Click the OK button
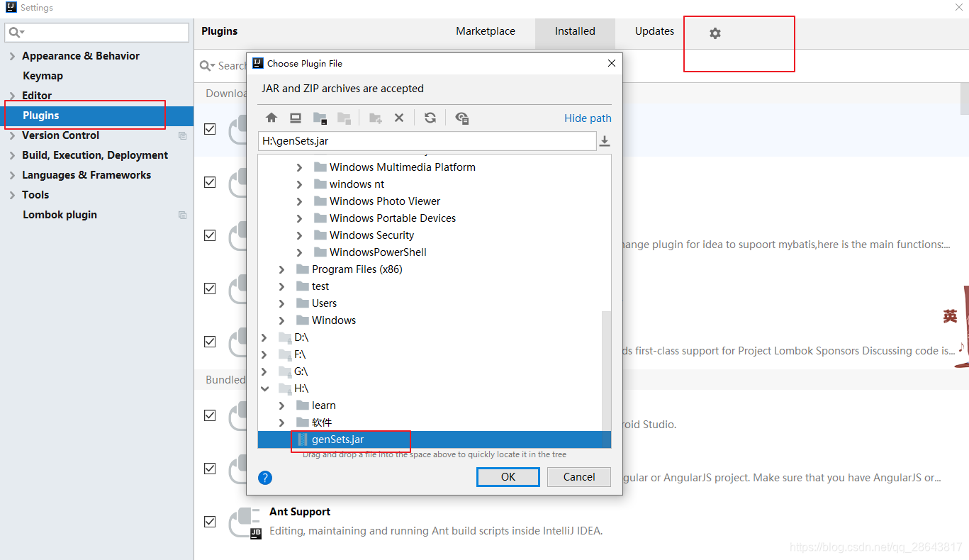Viewport: 969px width, 560px height. pos(508,477)
